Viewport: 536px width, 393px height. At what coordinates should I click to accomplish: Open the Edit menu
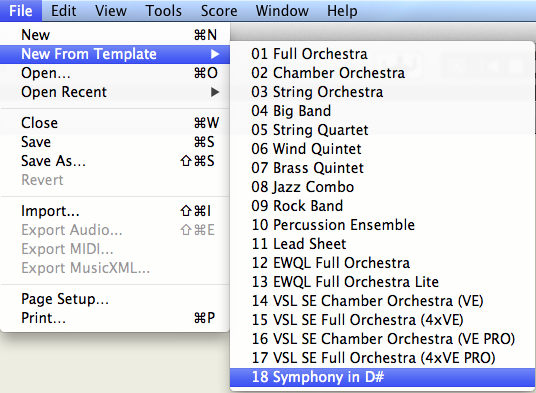(x=64, y=11)
